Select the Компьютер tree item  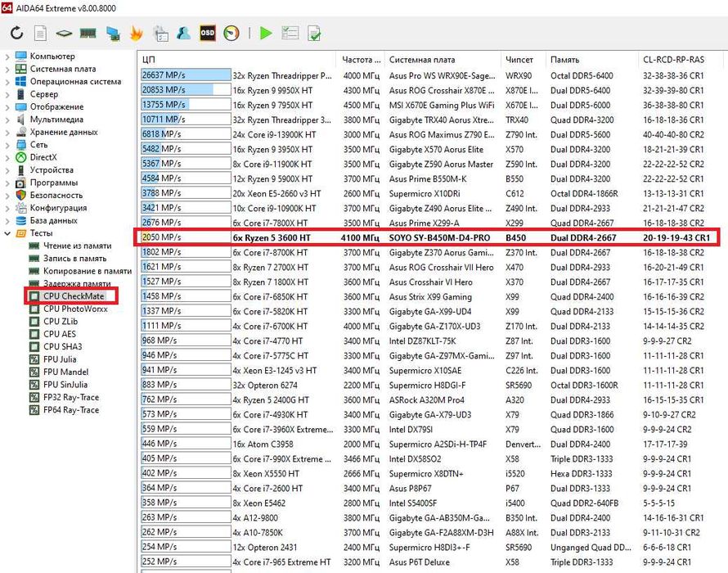[52, 56]
